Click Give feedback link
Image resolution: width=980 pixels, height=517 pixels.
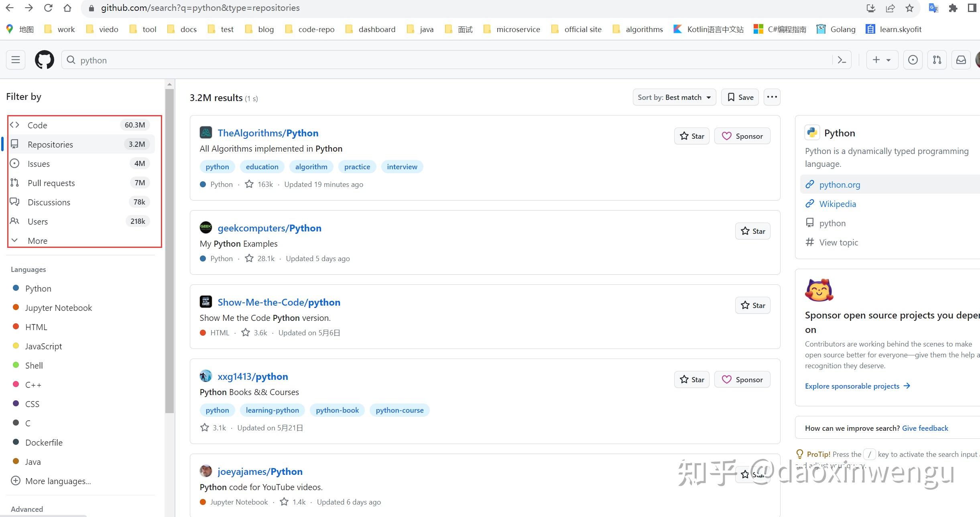pyautogui.click(x=925, y=428)
